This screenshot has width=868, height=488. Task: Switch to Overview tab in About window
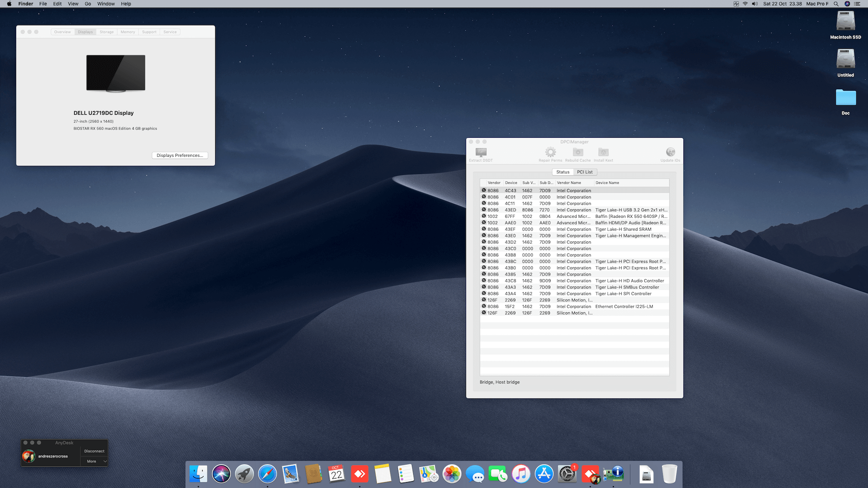(x=62, y=32)
